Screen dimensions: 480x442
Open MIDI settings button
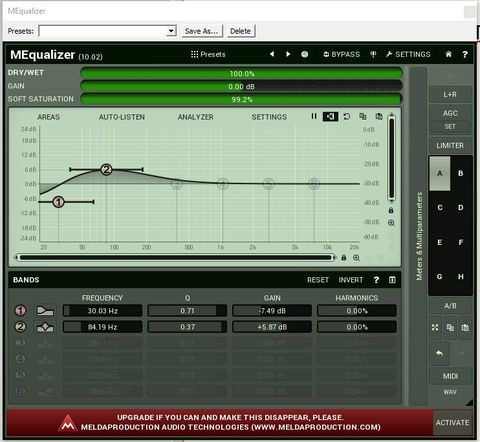point(450,376)
